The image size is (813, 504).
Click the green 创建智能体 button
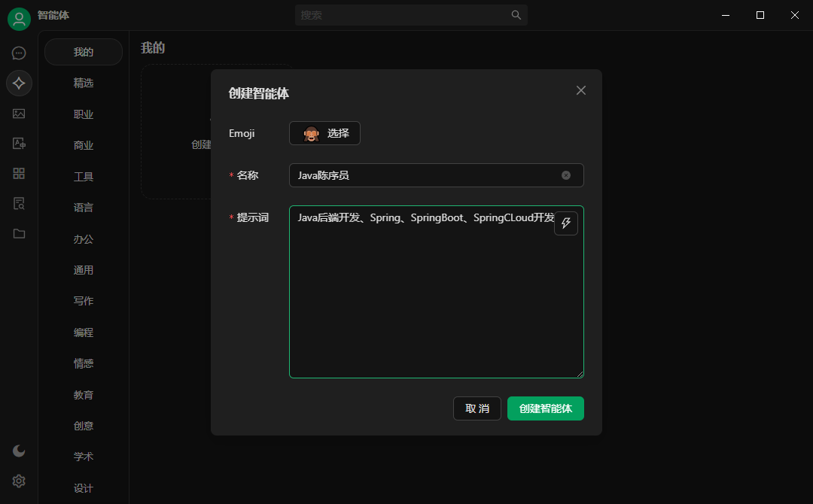click(x=546, y=408)
